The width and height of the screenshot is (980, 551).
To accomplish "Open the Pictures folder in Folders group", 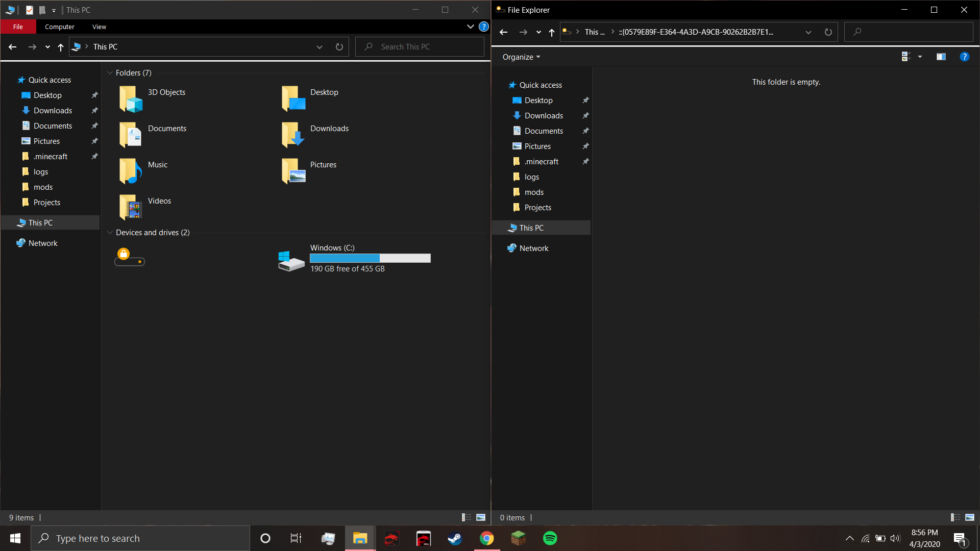I will point(309,171).
